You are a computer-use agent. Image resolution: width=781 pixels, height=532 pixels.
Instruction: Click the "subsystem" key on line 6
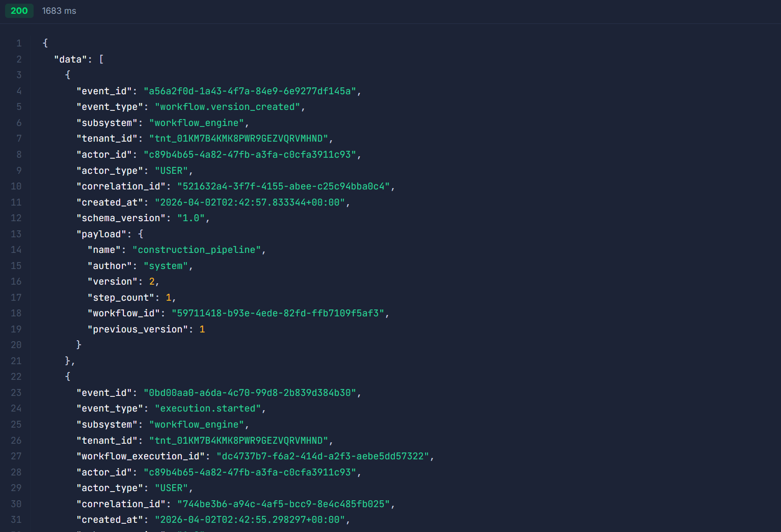[x=107, y=123]
